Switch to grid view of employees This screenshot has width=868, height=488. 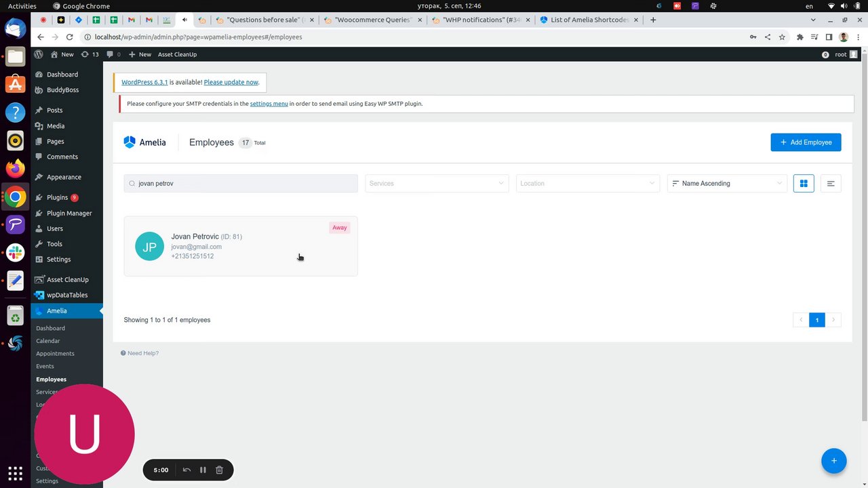(x=804, y=183)
